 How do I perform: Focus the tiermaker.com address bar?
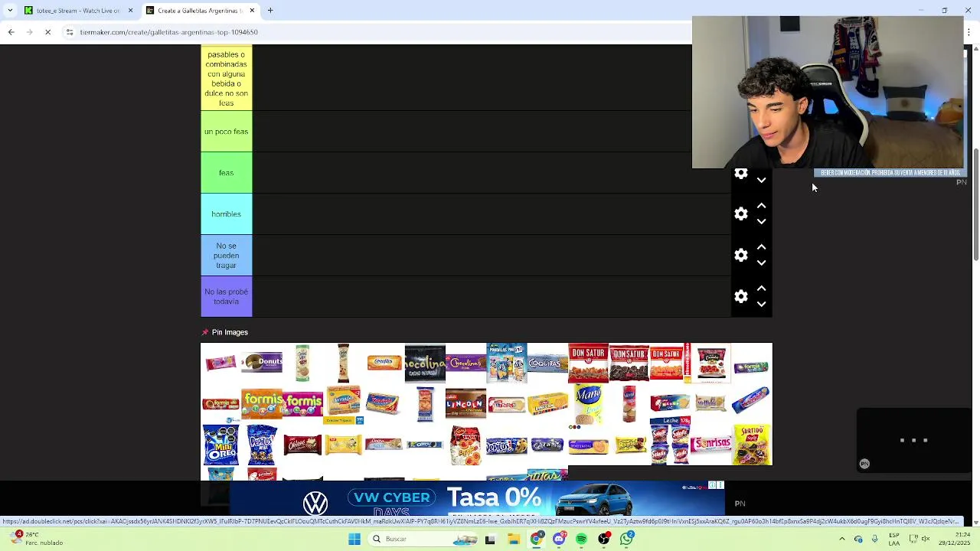tap(367, 32)
